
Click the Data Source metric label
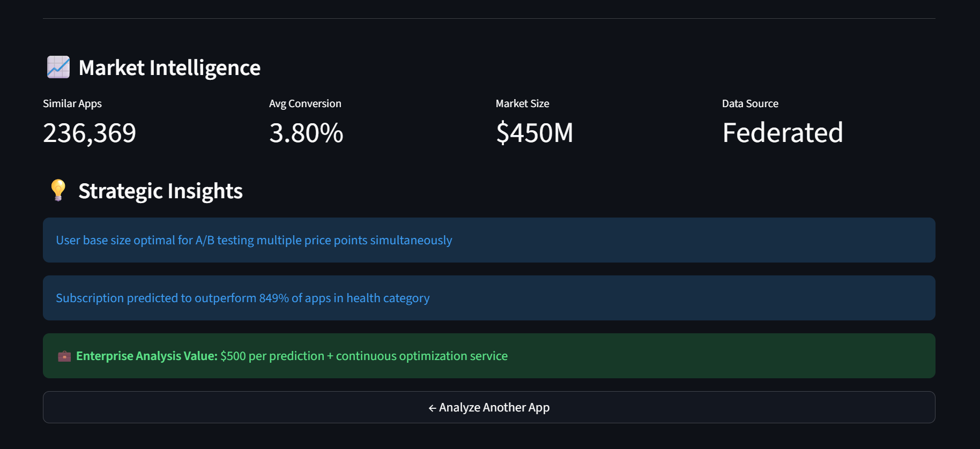[x=750, y=103]
